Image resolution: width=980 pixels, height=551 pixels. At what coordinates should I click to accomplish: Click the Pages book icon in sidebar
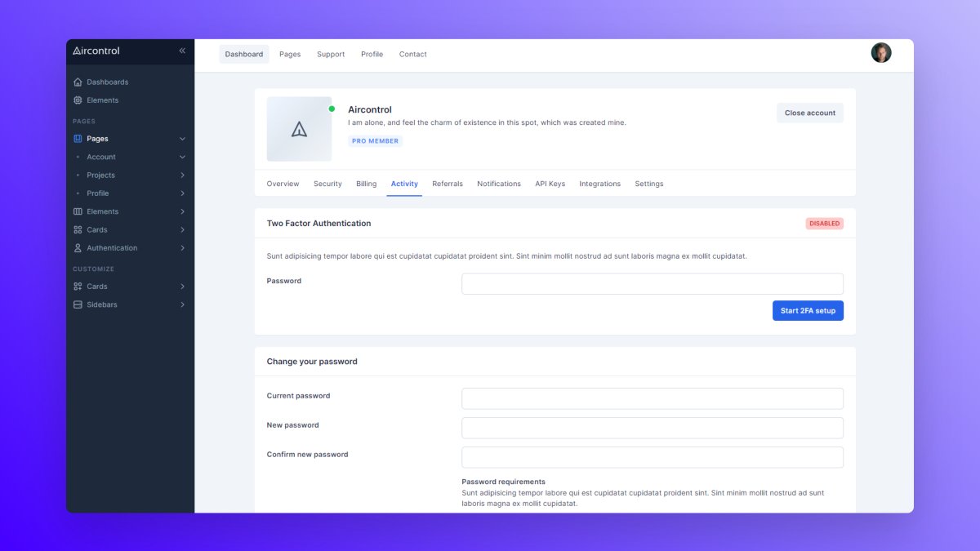coord(78,139)
